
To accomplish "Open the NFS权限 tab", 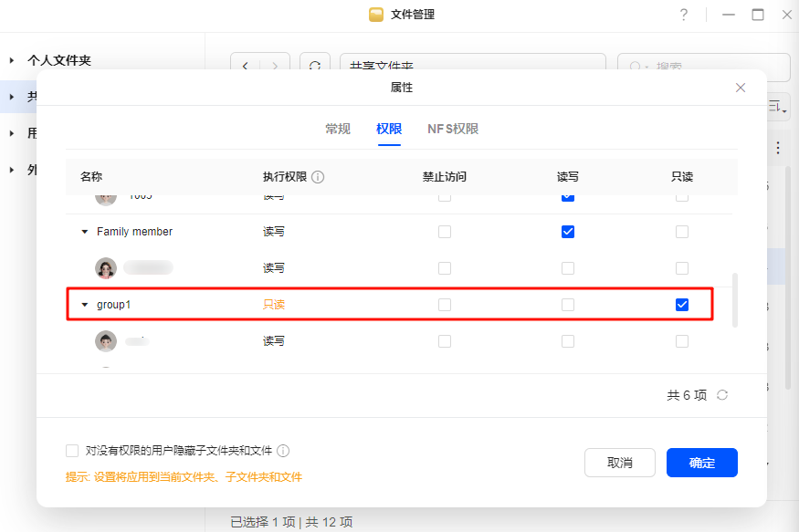I will tap(453, 129).
